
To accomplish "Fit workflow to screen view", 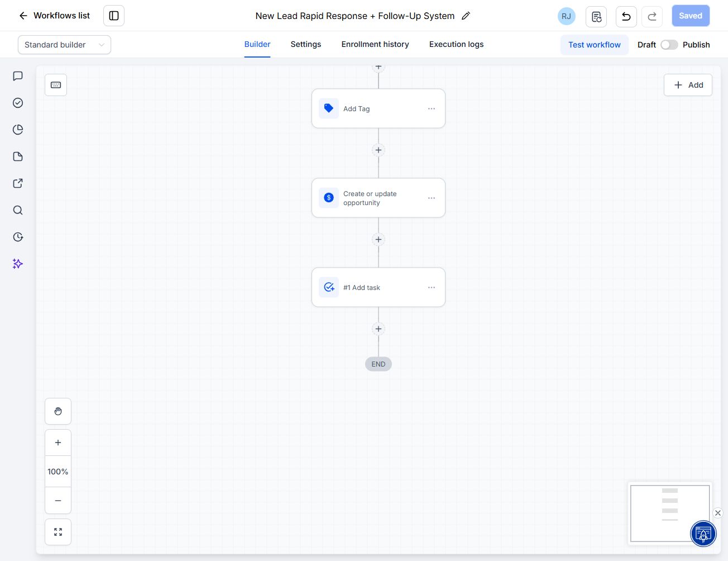I will click(x=58, y=532).
